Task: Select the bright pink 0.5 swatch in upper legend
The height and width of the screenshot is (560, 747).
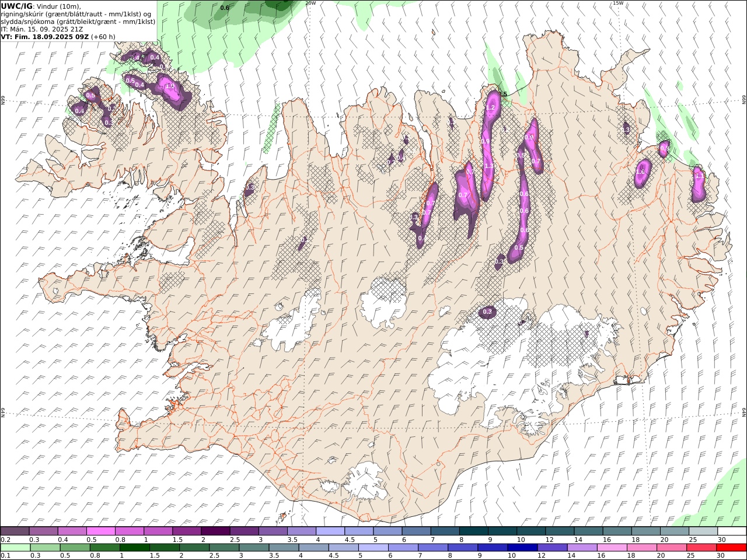Action: pos(100,531)
